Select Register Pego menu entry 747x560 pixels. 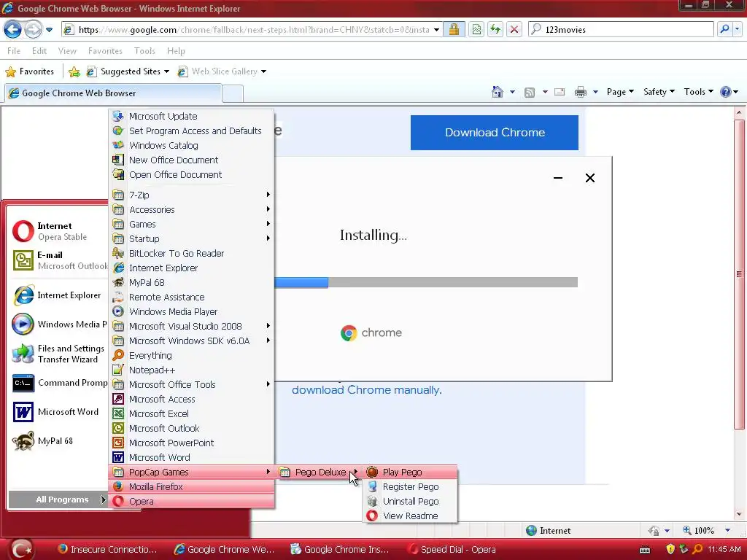(410, 486)
